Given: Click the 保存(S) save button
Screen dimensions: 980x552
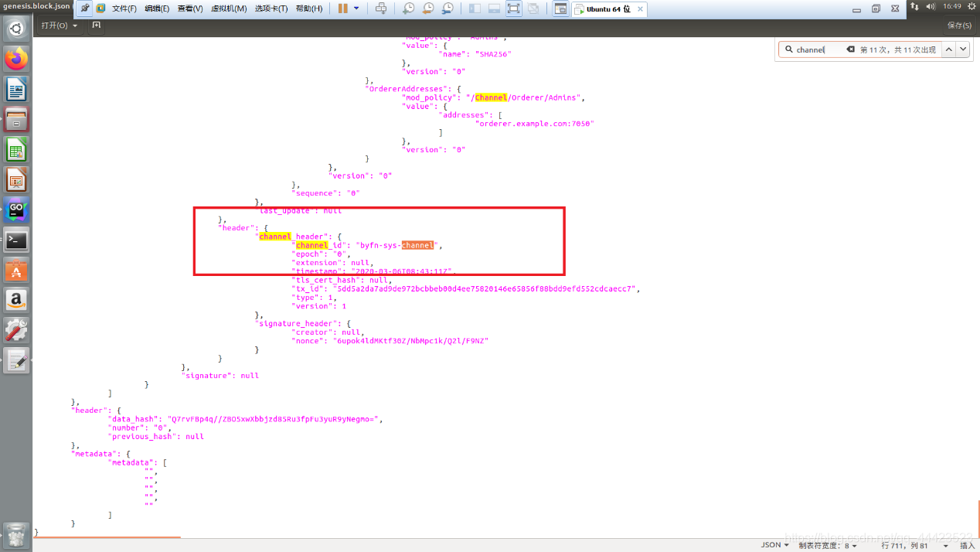Looking at the screenshot, I should [x=959, y=26].
